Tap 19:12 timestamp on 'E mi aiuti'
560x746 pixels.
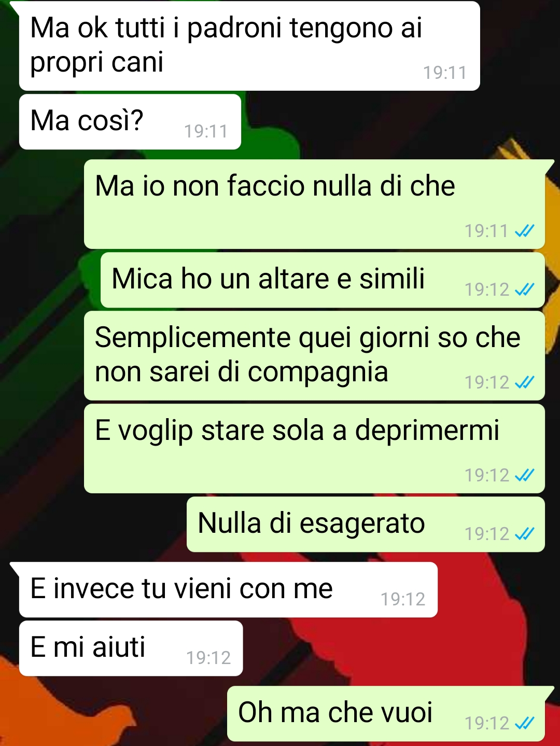(208, 658)
